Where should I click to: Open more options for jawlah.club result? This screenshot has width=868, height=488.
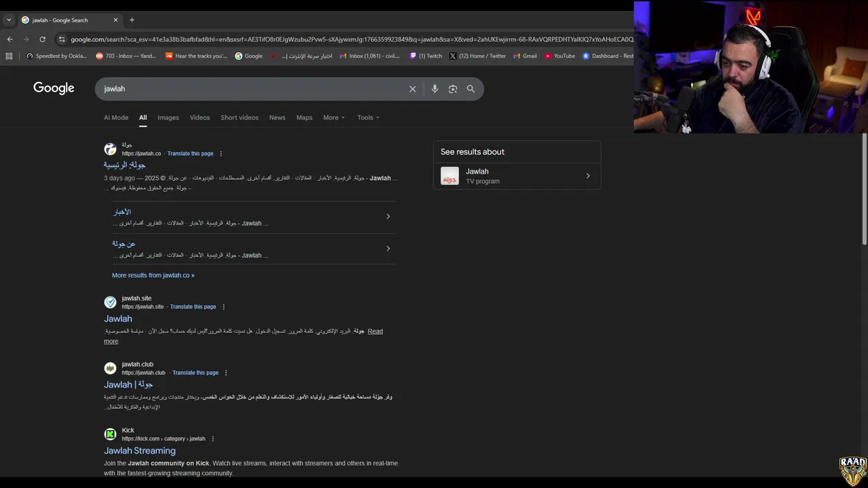(x=226, y=373)
